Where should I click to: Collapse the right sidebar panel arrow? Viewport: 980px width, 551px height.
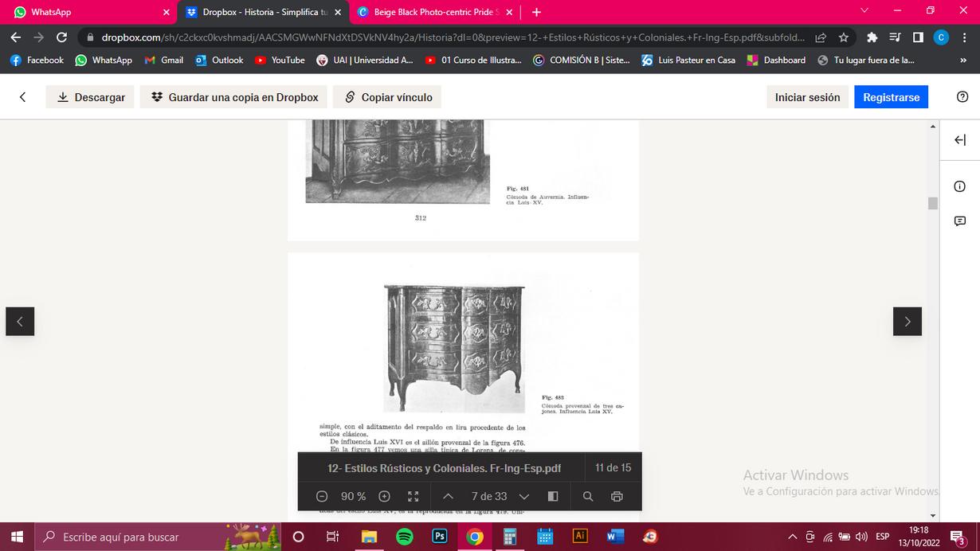960,140
